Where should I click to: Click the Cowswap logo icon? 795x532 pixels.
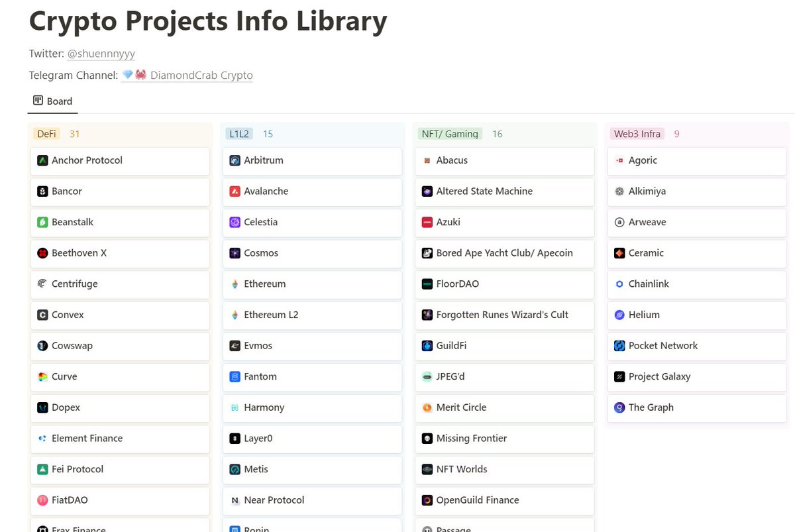42,346
